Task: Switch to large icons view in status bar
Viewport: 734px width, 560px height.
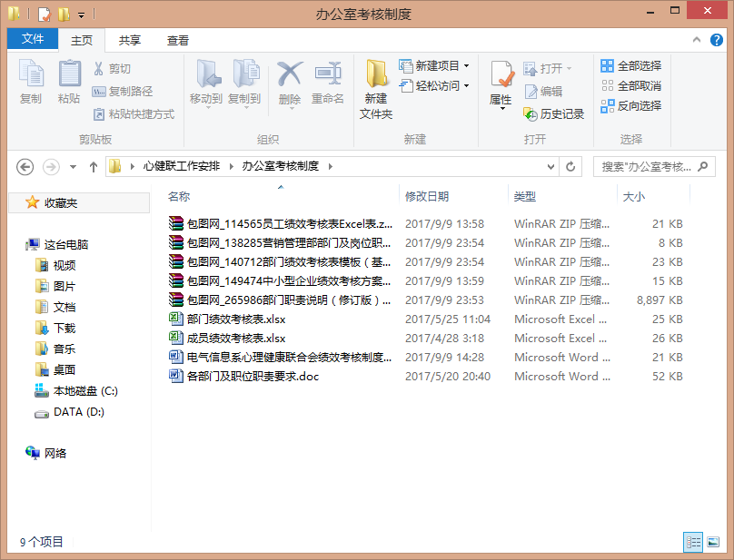Action: tap(714, 542)
